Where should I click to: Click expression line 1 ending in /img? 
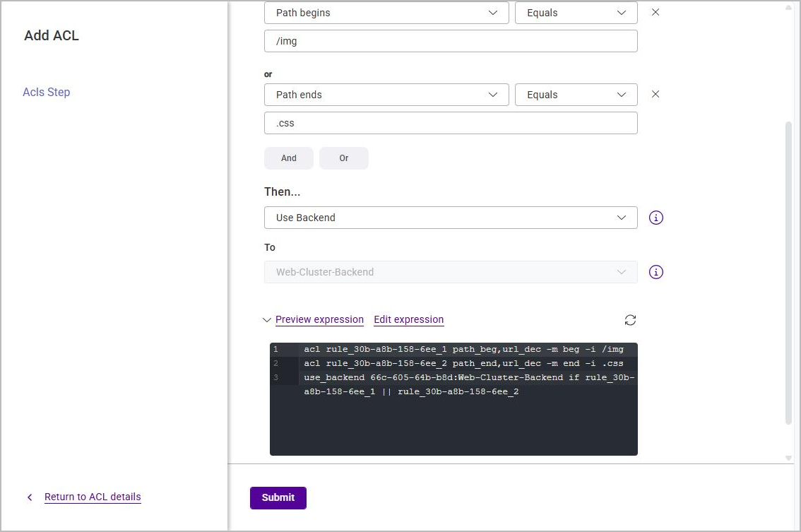point(463,350)
